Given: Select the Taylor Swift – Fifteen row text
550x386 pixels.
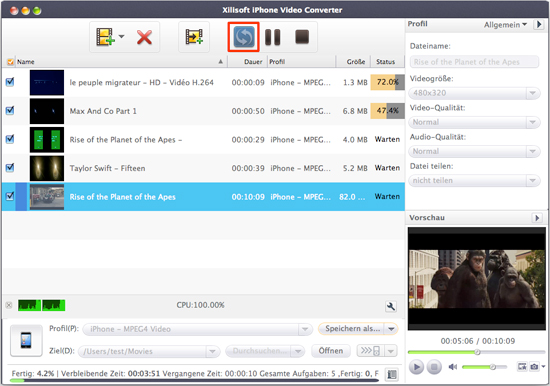Looking at the screenshot, I should click(107, 168).
